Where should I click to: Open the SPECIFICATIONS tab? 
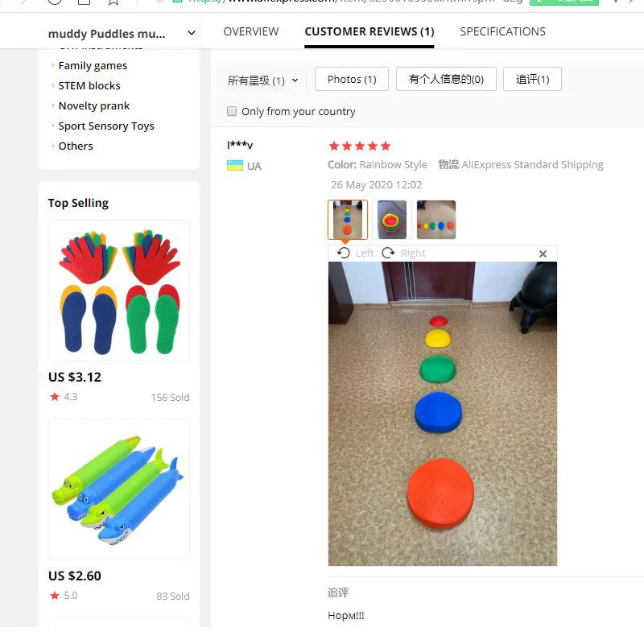502,31
